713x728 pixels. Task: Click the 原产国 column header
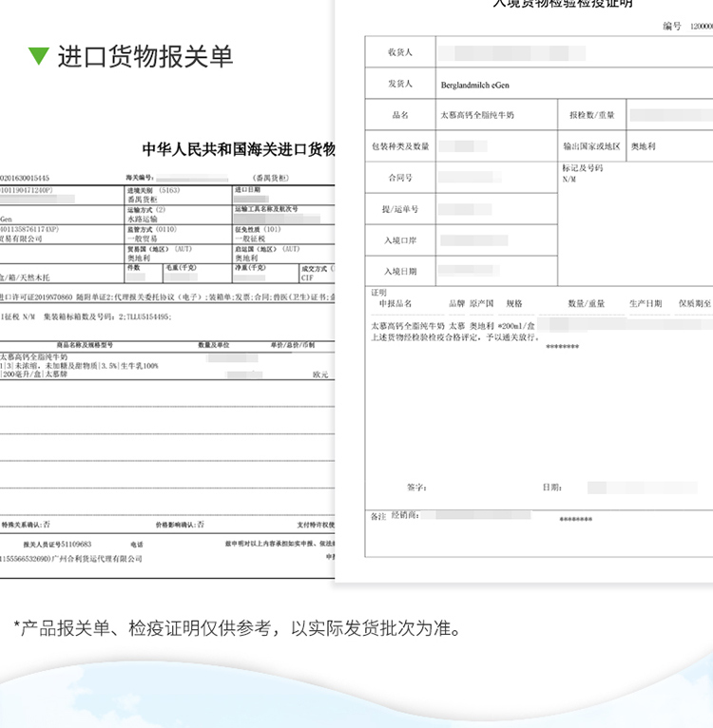(x=481, y=303)
